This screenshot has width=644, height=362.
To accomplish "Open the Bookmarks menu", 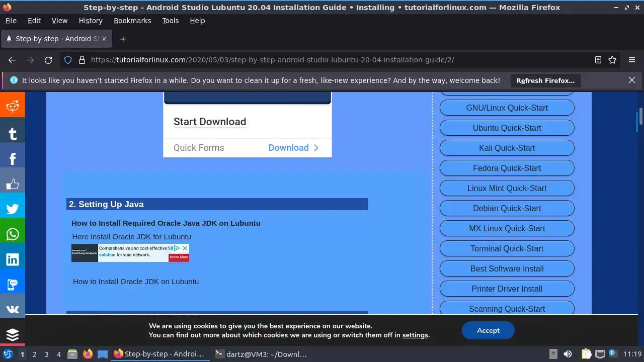I will click(x=132, y=21).
